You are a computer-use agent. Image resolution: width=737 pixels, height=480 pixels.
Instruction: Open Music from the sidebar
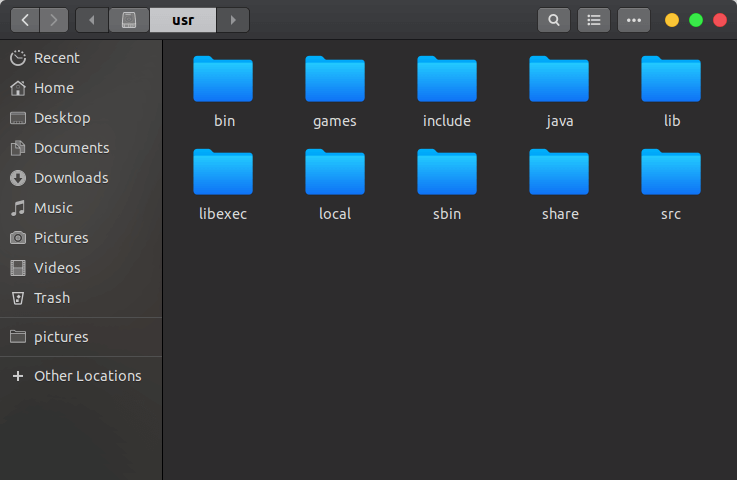53,208
